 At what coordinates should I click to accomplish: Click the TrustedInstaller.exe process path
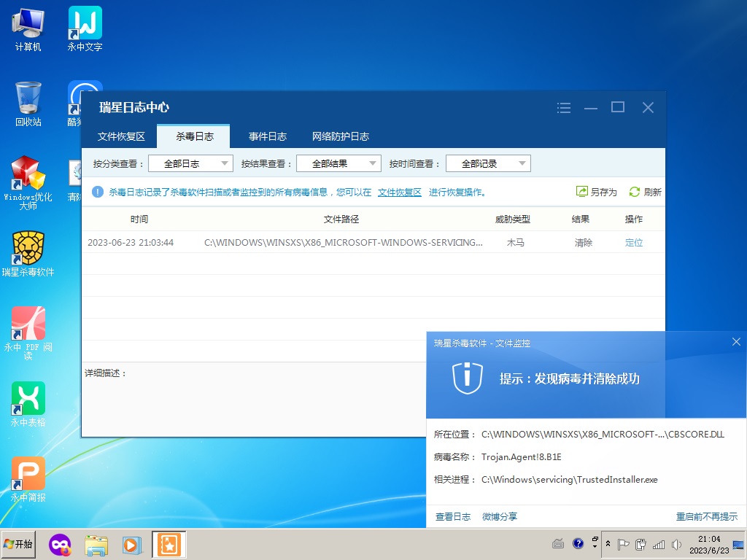click(x=569, y=480)
